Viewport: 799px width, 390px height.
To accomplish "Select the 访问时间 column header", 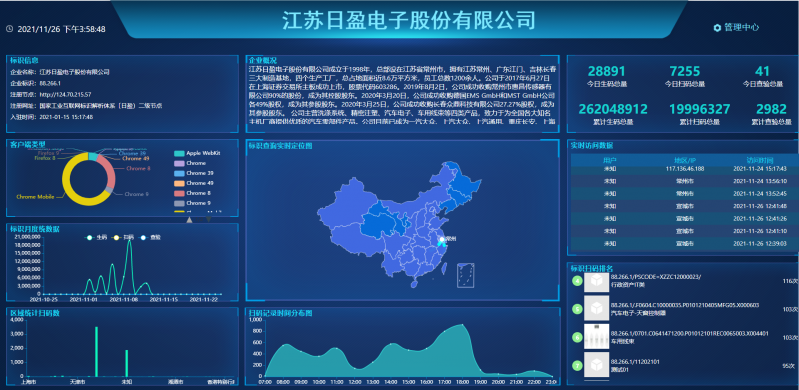I will (x=760, y=160).
